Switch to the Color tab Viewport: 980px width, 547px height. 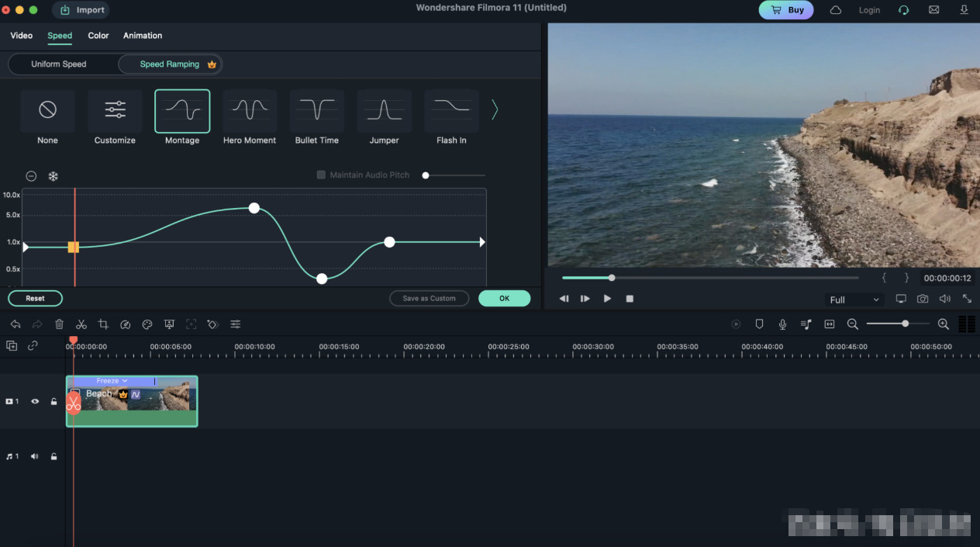pos(98,36)
